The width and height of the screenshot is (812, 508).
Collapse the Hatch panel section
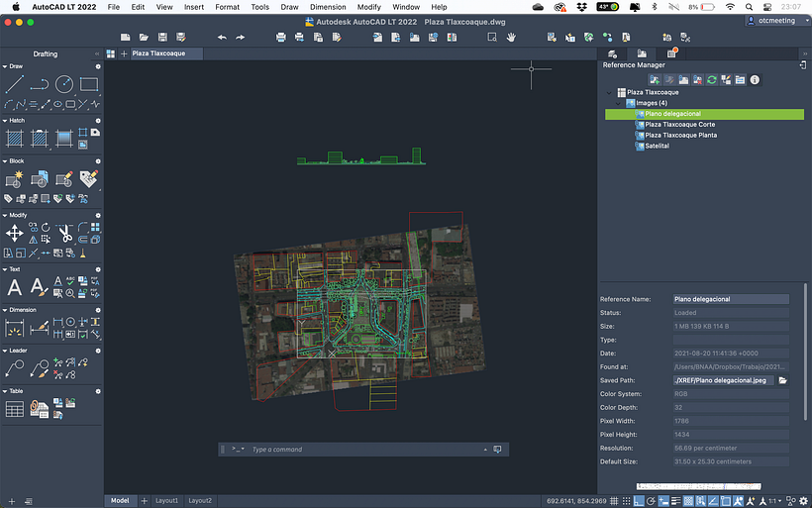tap(5, 120)
